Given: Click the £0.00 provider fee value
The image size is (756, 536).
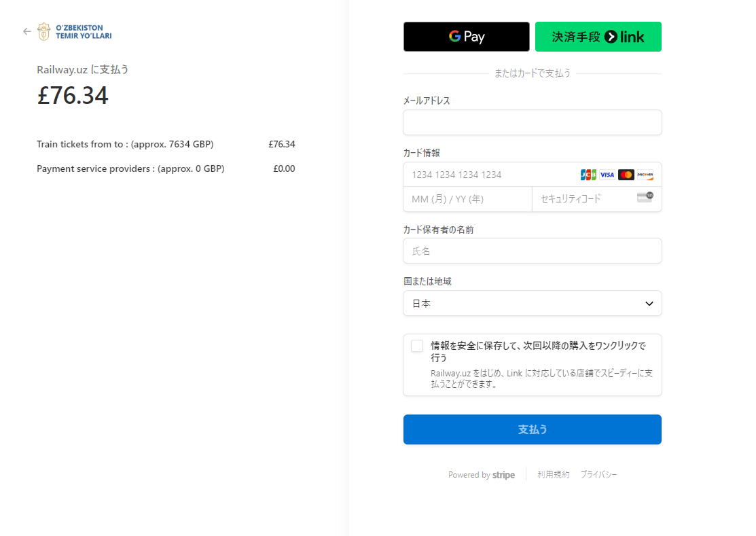Looking at the screenshot, I should click(x=284, y=168).
